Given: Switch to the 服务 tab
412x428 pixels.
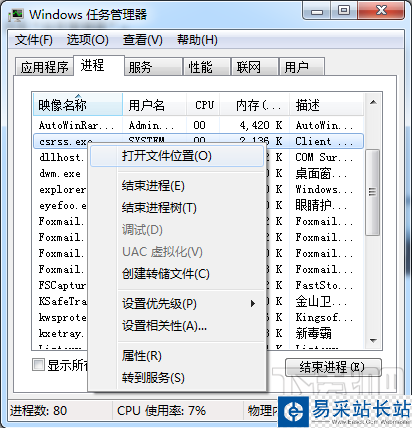Looking at the screenshot, I should [154, 67].
